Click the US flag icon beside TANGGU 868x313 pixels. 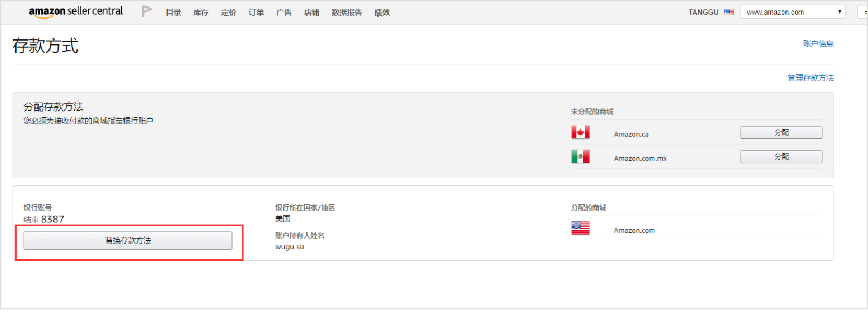pyautogui.click(x=728, y=12)
